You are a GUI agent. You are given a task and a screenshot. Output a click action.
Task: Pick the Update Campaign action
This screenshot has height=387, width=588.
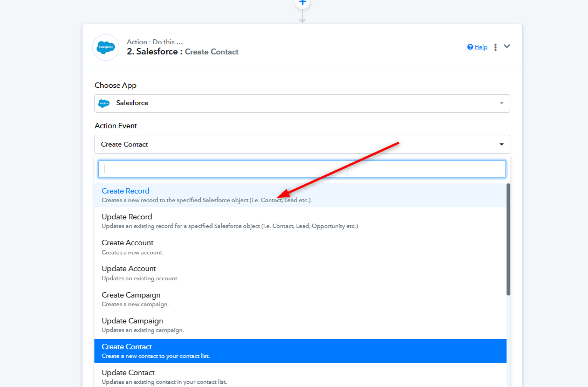click(300, 325)
